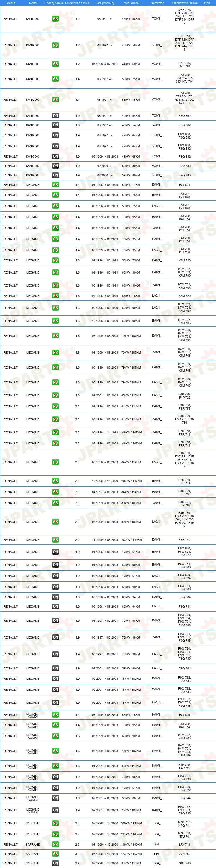Image resolution: width=216 pixels, height=868 pixels.
Task: Select the power cell '52kW / 71KM'
Action: [131, 185]
